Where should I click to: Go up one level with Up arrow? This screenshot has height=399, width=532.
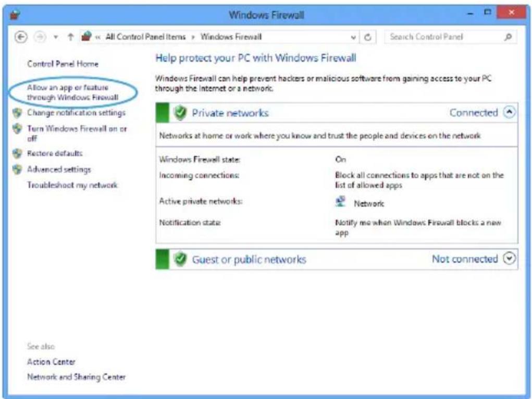pyautogui.click(x=70, y=37)
